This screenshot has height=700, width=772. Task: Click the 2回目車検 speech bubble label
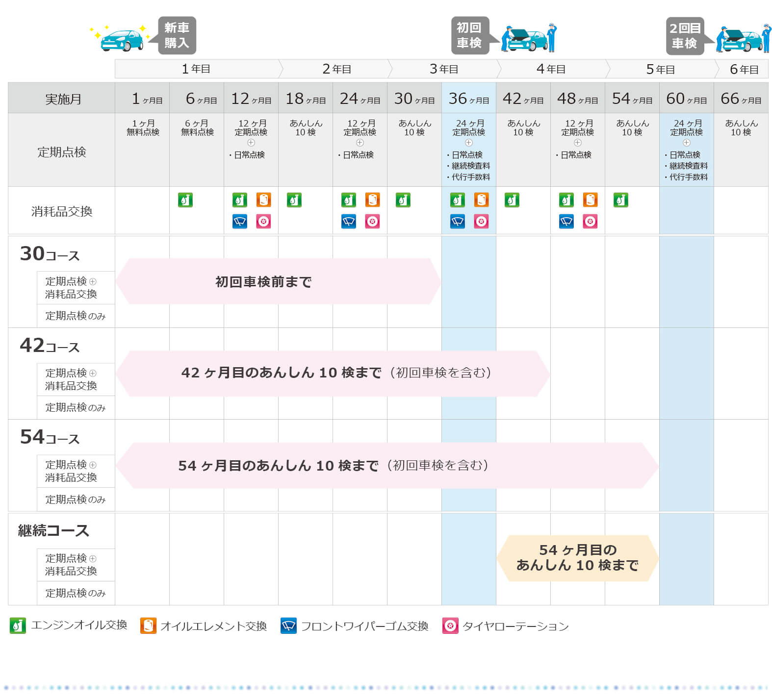pyautogui.click(x=684, y=35)
